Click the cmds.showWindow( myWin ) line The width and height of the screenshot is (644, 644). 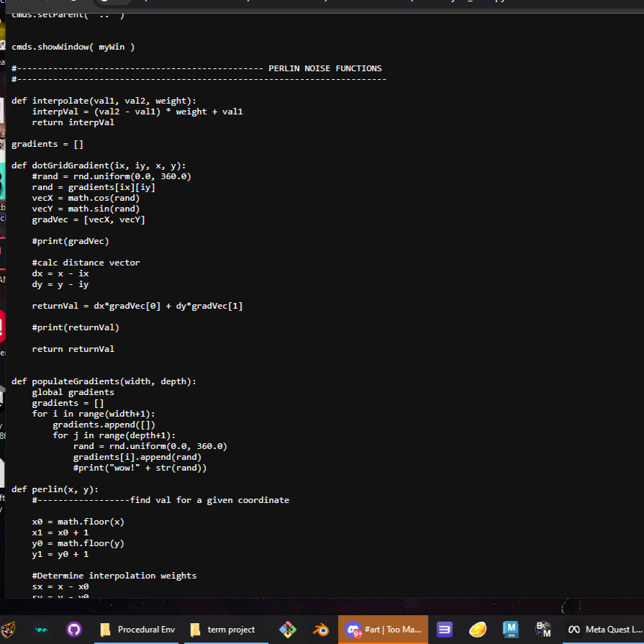tap(73, 47)
